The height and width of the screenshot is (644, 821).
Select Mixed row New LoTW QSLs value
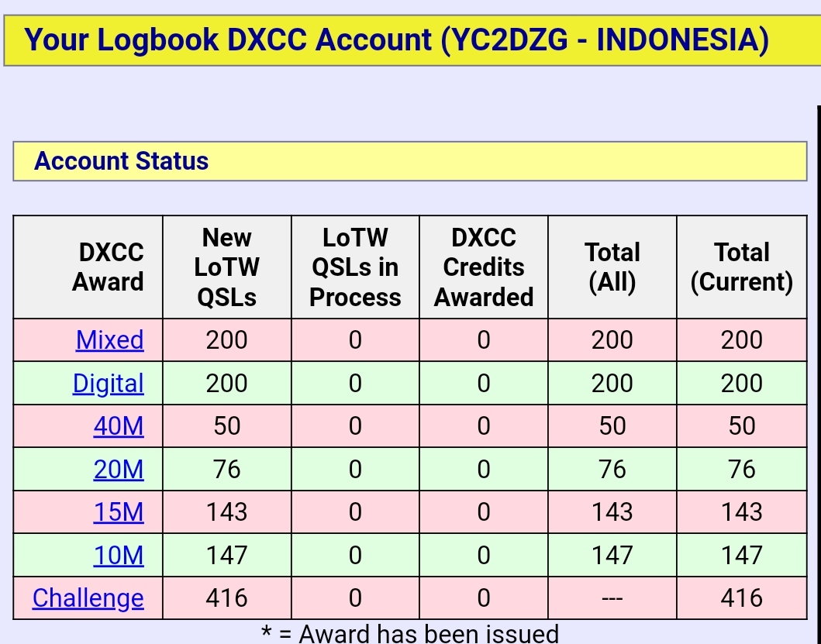coord(226,339)
